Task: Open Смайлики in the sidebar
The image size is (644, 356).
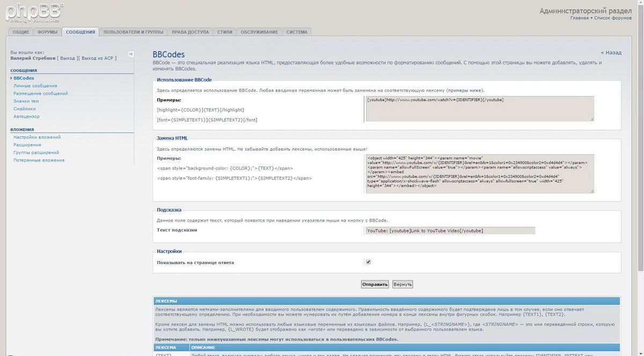Action: [25, 108]
